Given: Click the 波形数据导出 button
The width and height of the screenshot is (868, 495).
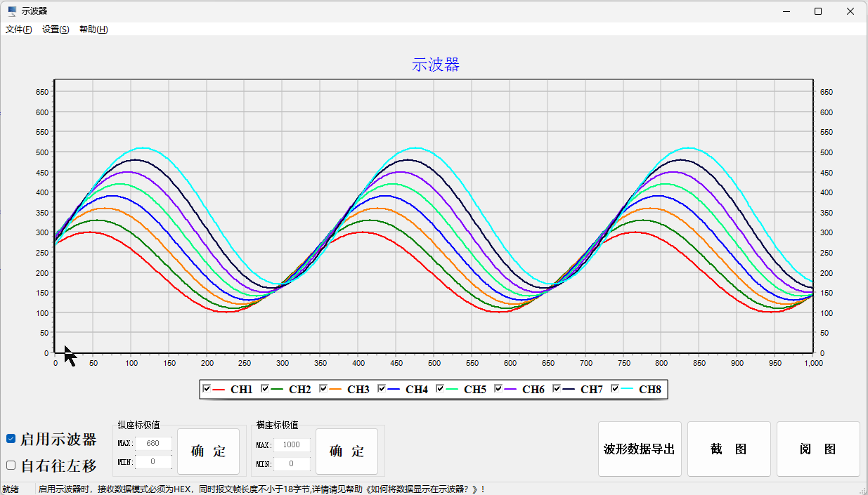Looking at the screenshot, I should point(640,449).
